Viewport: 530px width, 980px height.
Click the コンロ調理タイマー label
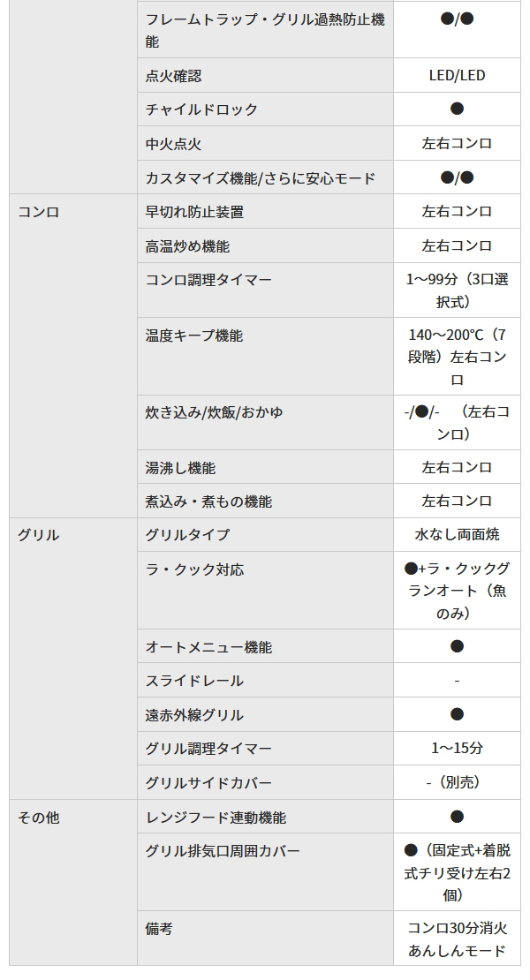point(208,280)
